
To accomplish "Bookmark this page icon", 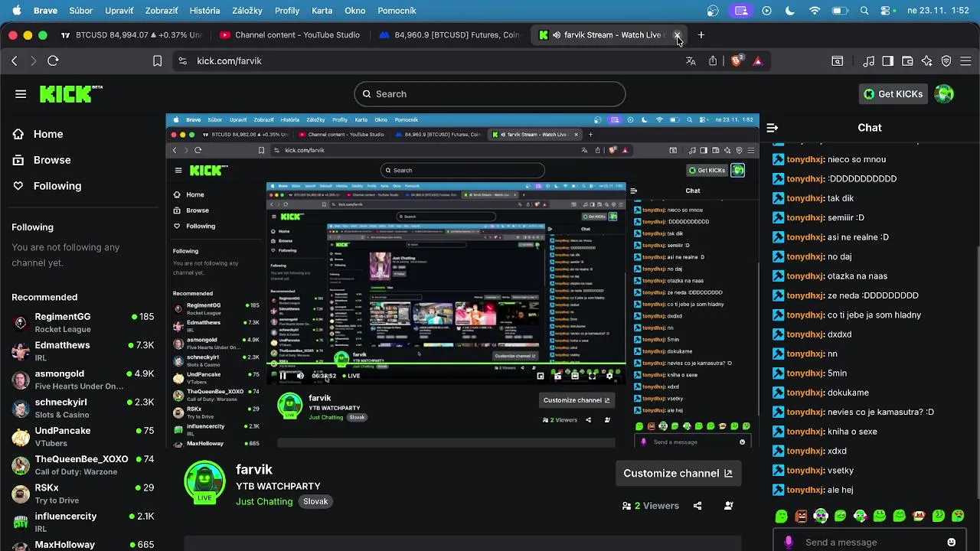I will pyautogui.click(x=157, y=61).
